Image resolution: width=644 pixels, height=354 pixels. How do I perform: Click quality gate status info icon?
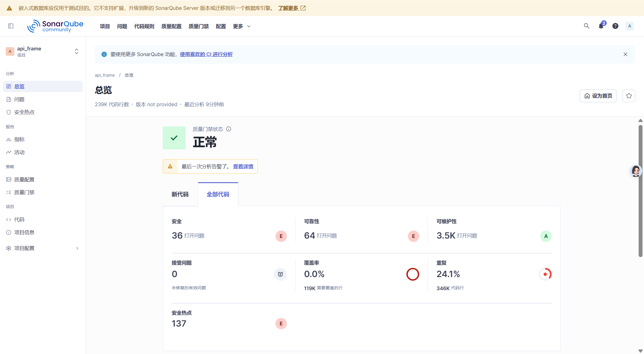[x=229, y=129]
